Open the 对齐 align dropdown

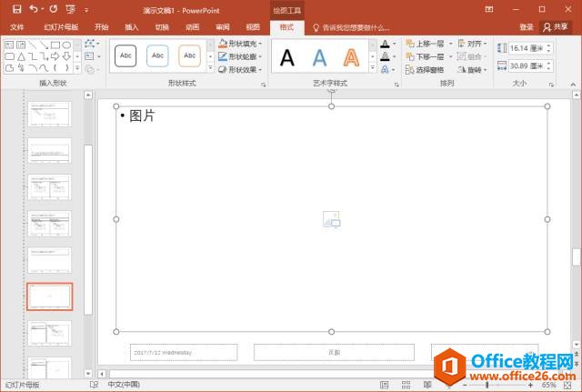(472, 44)
